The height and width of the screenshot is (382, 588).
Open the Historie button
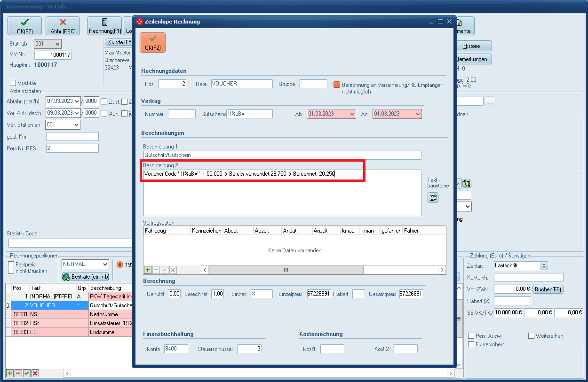[x=471, y=46]
